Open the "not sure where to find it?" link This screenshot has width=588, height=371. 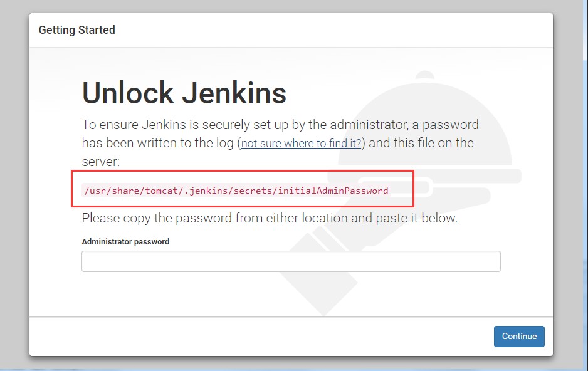[301, 144]
